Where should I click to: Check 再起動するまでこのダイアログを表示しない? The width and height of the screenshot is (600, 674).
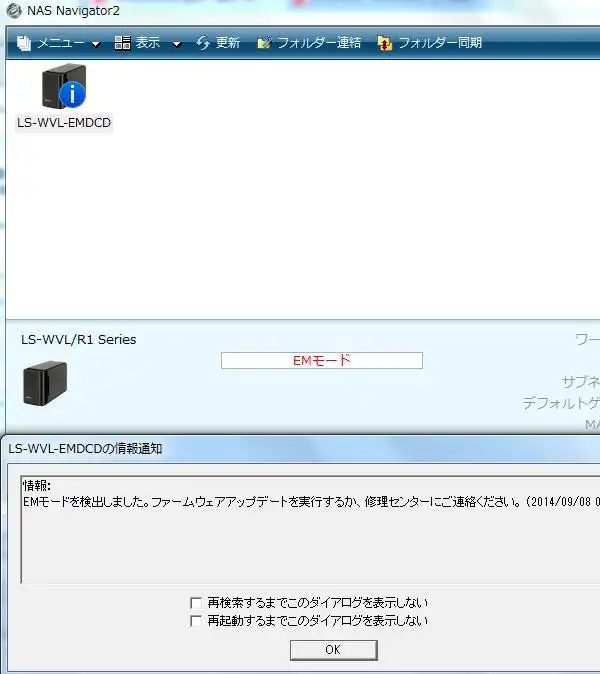(196, 621)
